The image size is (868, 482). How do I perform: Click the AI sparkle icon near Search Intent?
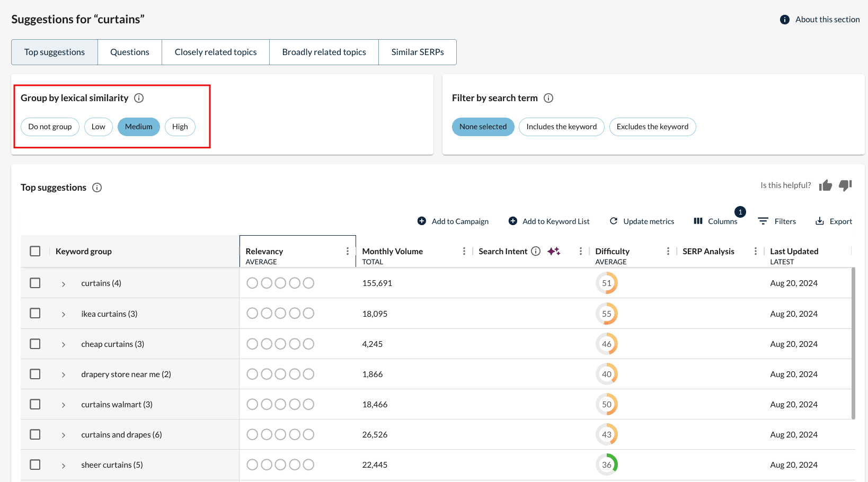[x=554, y=251]
